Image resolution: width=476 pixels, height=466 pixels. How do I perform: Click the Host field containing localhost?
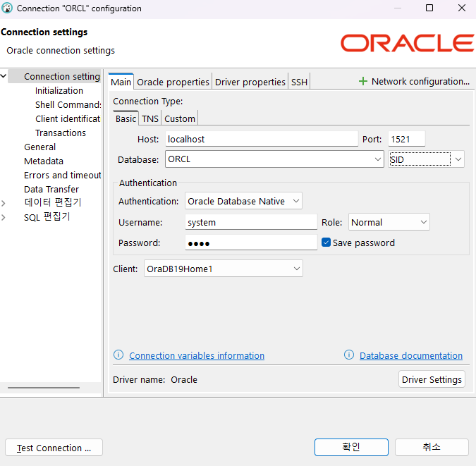point(262,139)
